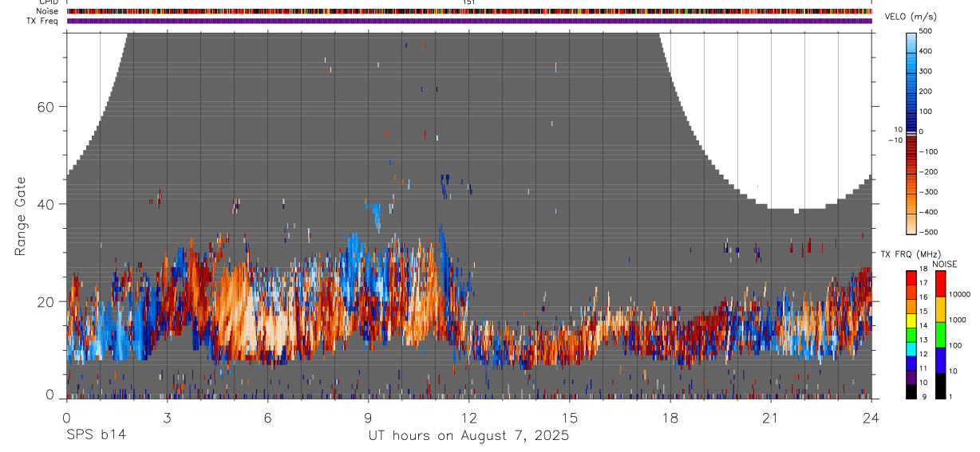Click velocity scale value 500
980x452 pixels.
[926, 31]
